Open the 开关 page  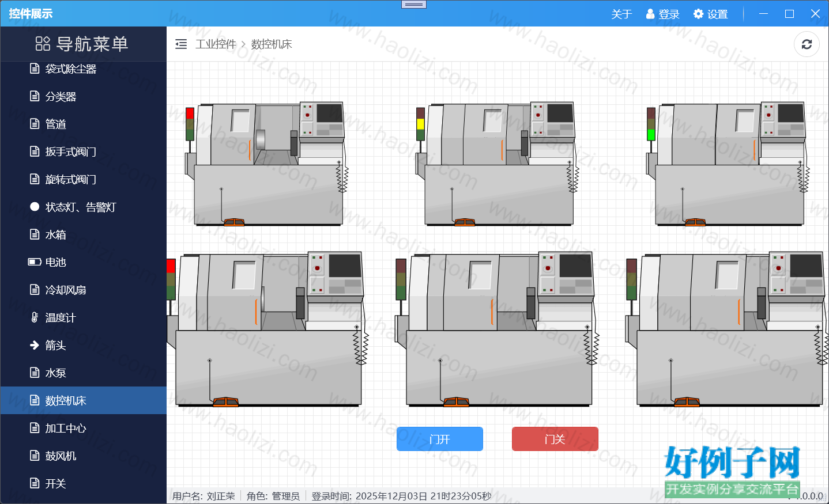84,483
